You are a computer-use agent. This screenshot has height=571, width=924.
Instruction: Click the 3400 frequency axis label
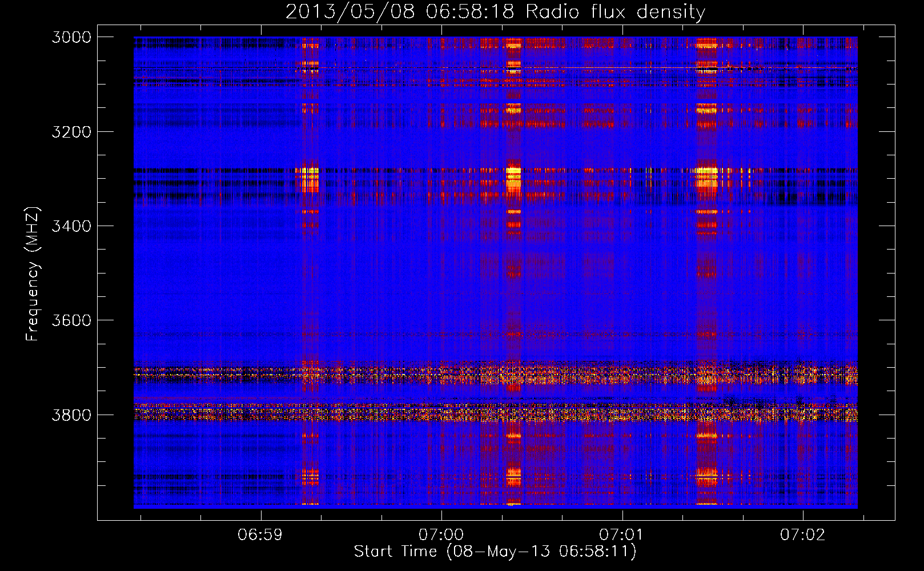pos(71,226)
